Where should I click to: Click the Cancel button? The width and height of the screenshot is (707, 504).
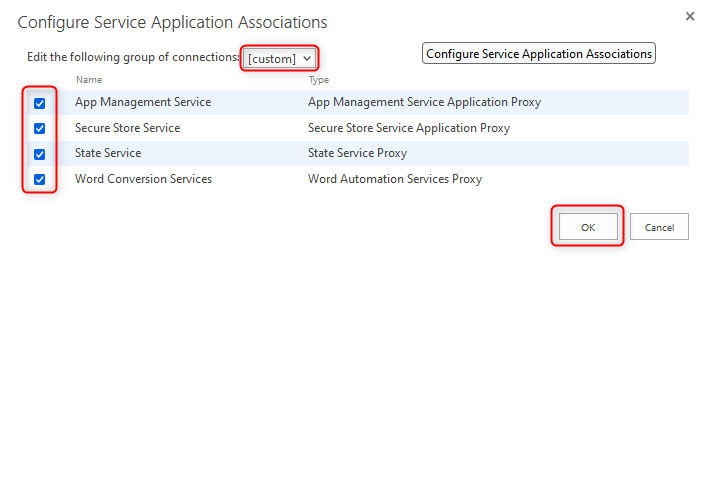pos(659,227)
